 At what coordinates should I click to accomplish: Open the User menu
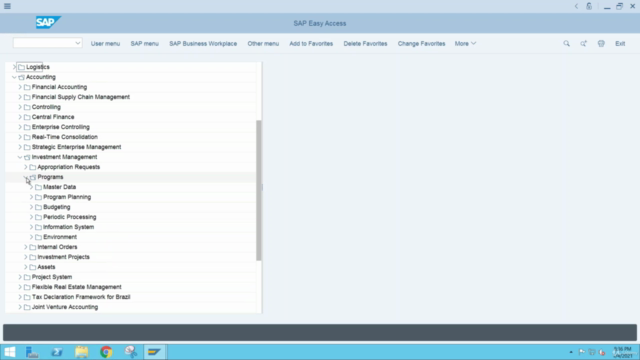pyautogui.click(x=105, y=43)
